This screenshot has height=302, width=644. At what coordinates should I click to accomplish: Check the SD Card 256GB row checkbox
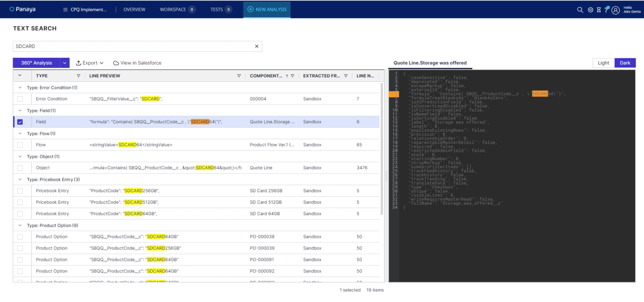20,191
